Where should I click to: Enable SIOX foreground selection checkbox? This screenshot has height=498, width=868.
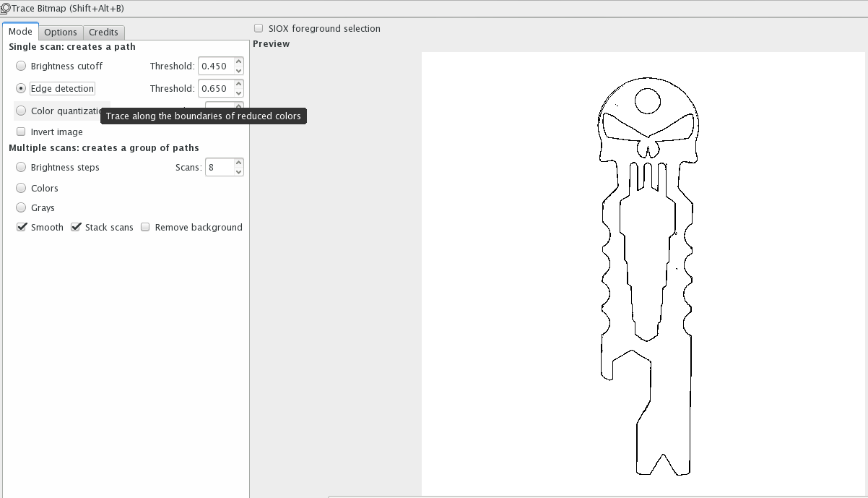point(259,28)
